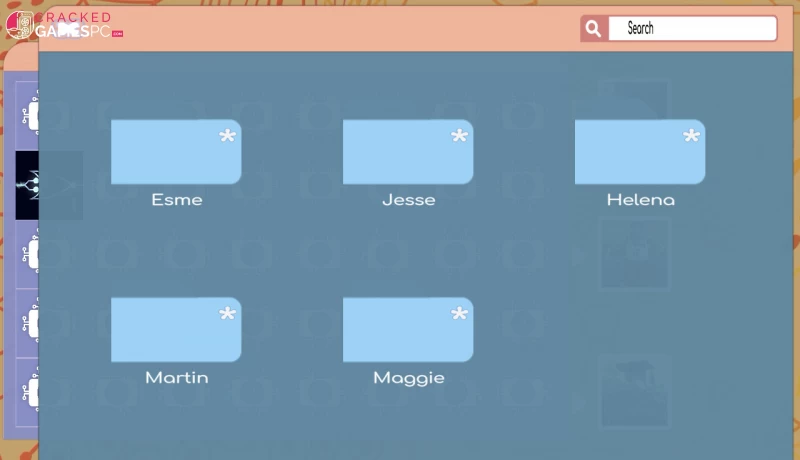Click the asterisk on Martin's folder
Screen dimensions: 800x460
(228, 315)
